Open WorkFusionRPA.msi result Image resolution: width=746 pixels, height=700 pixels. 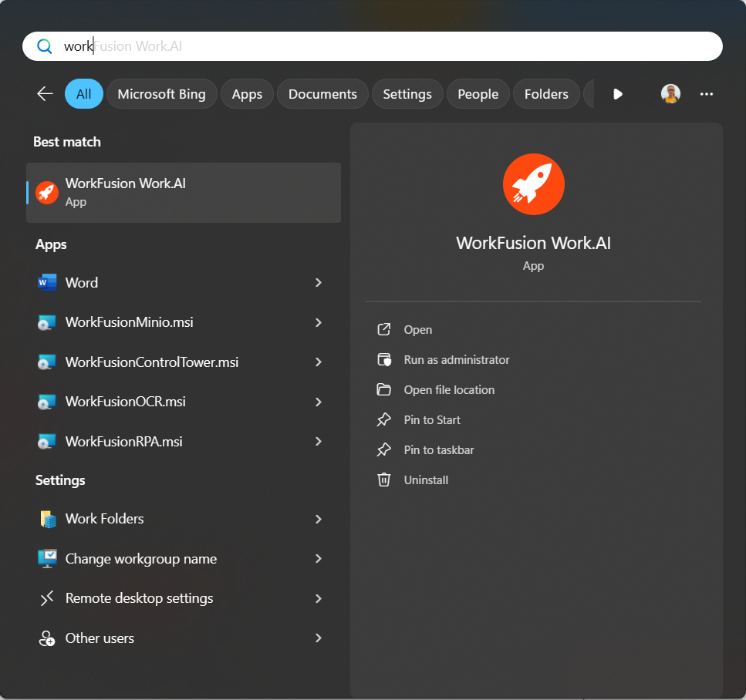pyautogui.click(x=184, y=442)
